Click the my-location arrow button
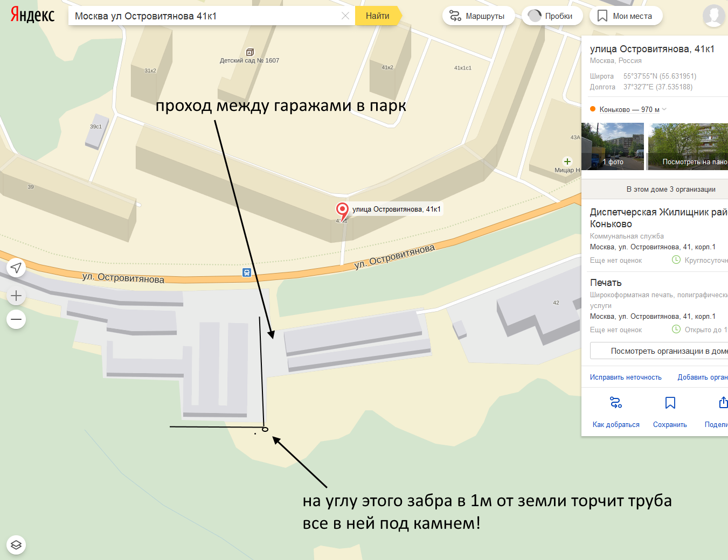Image resolution: width=728 pixels, height=560 pixels. 16,268
